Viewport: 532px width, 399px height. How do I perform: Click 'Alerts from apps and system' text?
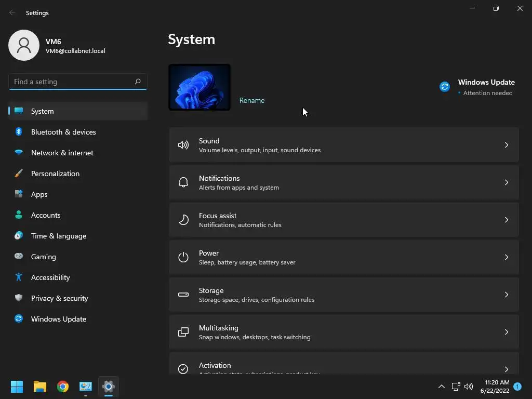click(239, 188)
